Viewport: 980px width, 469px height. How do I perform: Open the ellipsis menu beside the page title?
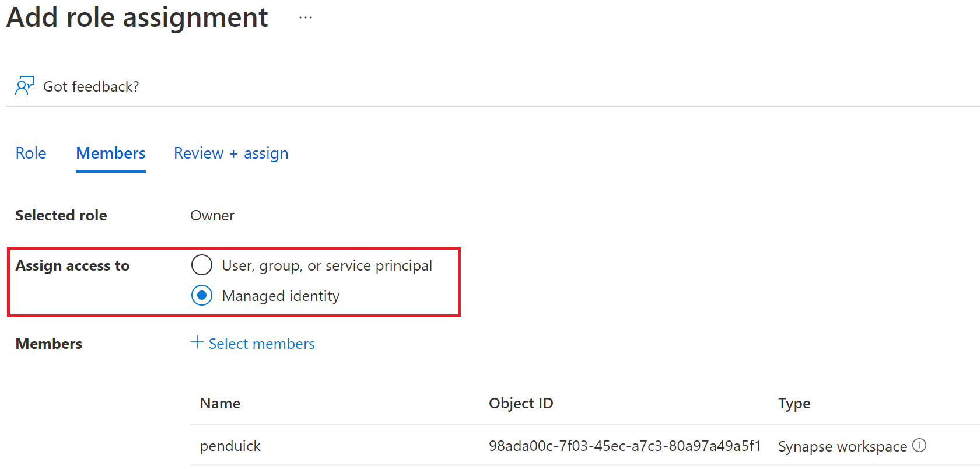[305, 17]
